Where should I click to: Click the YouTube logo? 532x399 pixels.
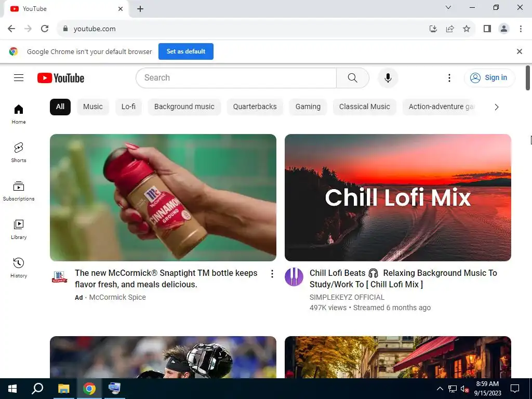pyautogui.click(x=61, y=78)
